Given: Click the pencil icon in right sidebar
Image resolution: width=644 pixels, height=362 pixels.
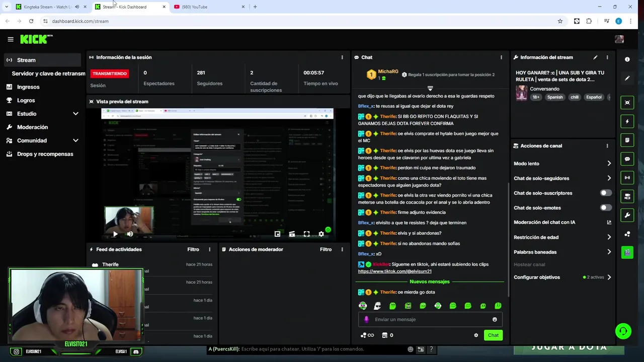Looking at the screenshot, I should pos(627,78).
